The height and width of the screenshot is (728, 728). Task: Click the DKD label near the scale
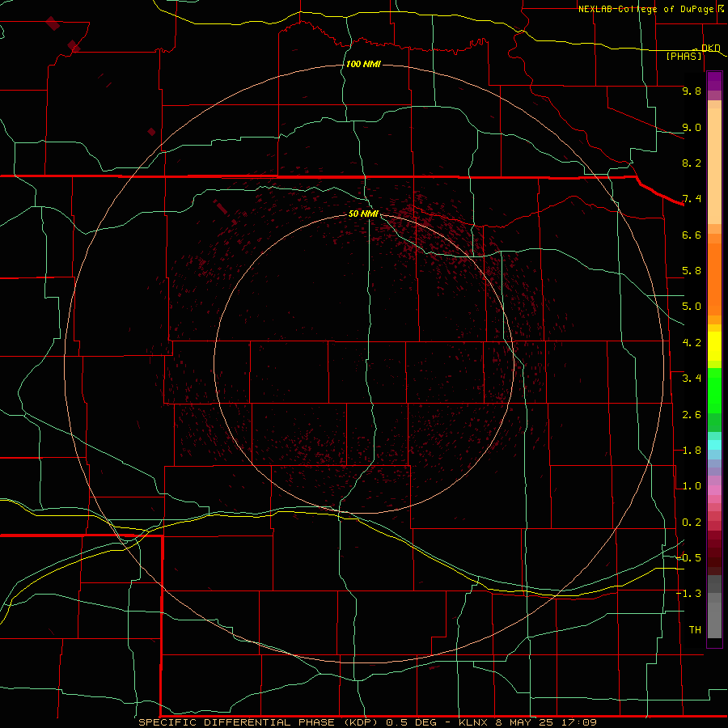click(x=711, y=48)
